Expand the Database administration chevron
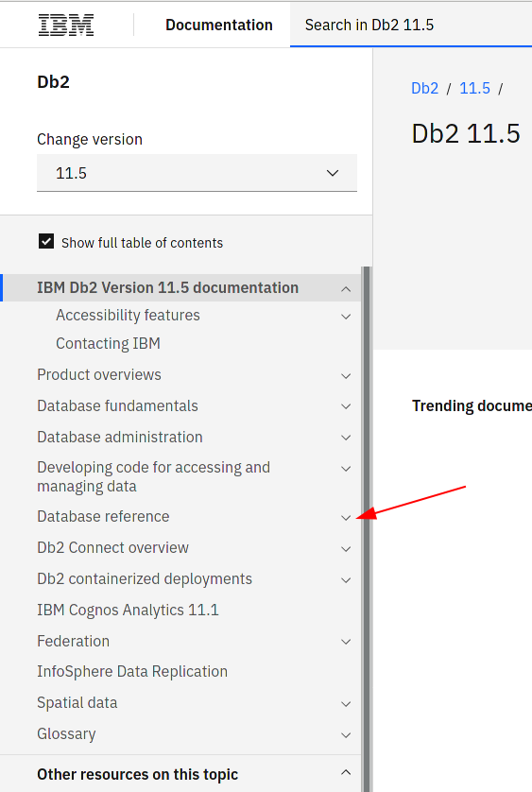Screen dimensions: 532x792 pos(346,438)
